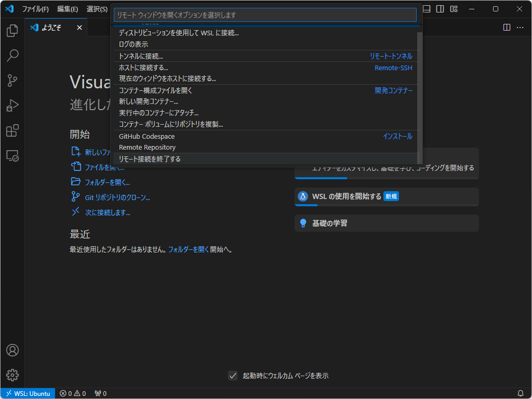Click フォルダーを開く link under 最近
This screenshot has width=532, height=399.
click(x=189, y=249)
